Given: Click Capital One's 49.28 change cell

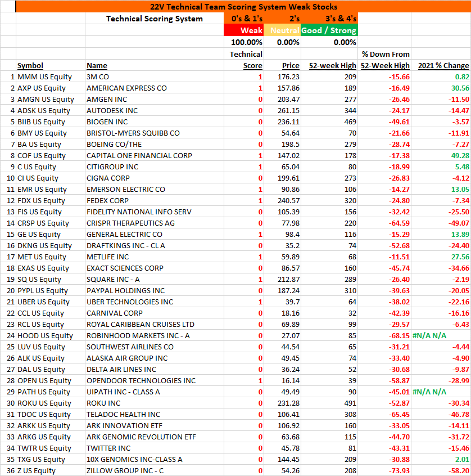Looking at the screenshot, I should click(441, 155).
